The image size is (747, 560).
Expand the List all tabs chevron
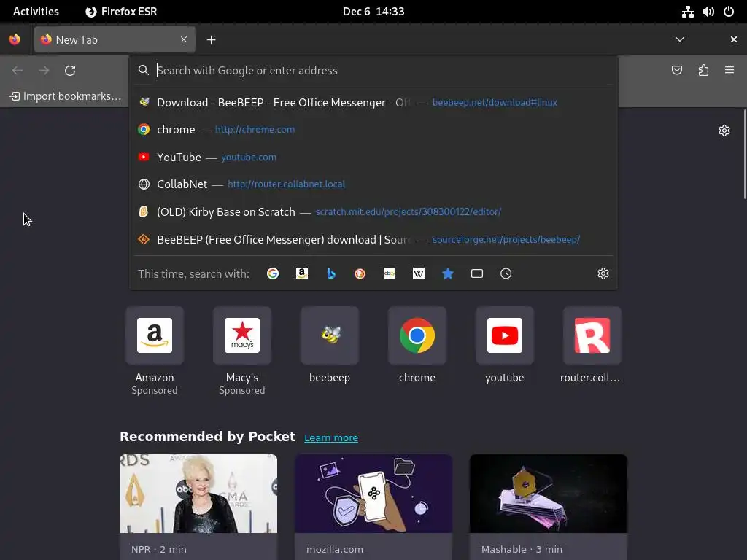[680, 39]
